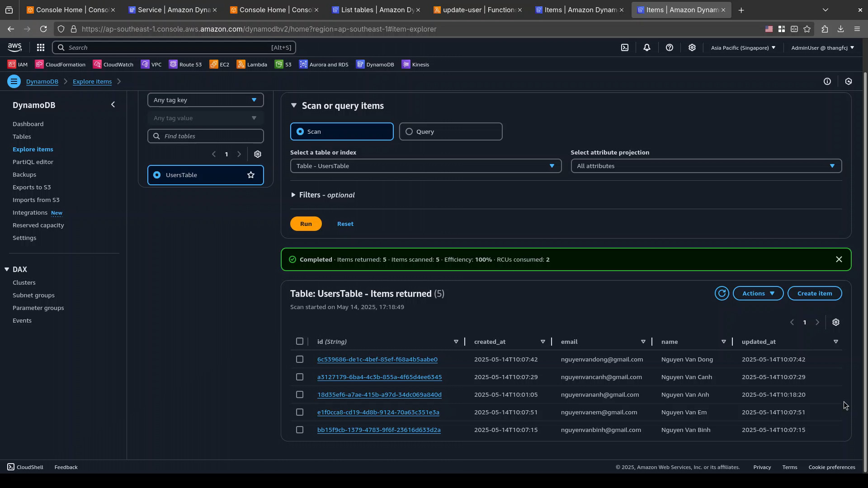This screenshot has height=488, width=868.
Task: Open the info panel icon
Action: tap(827, 81)
